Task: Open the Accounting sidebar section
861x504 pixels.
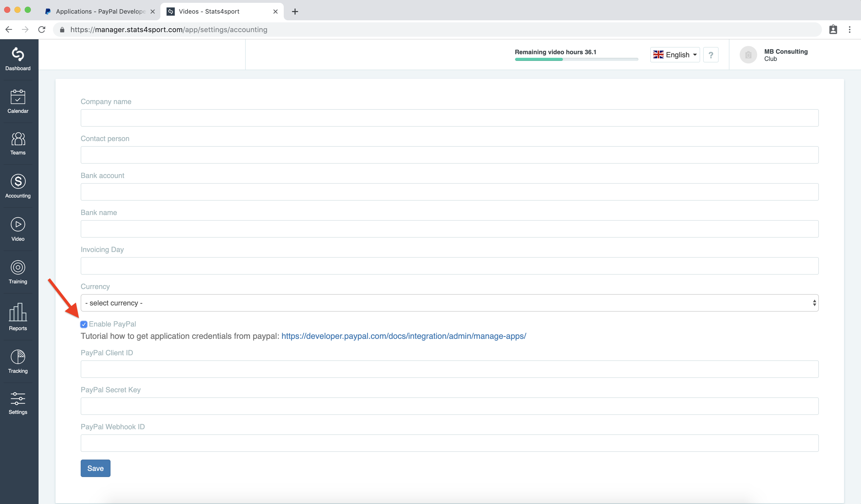Action: (x=18, y=186)
